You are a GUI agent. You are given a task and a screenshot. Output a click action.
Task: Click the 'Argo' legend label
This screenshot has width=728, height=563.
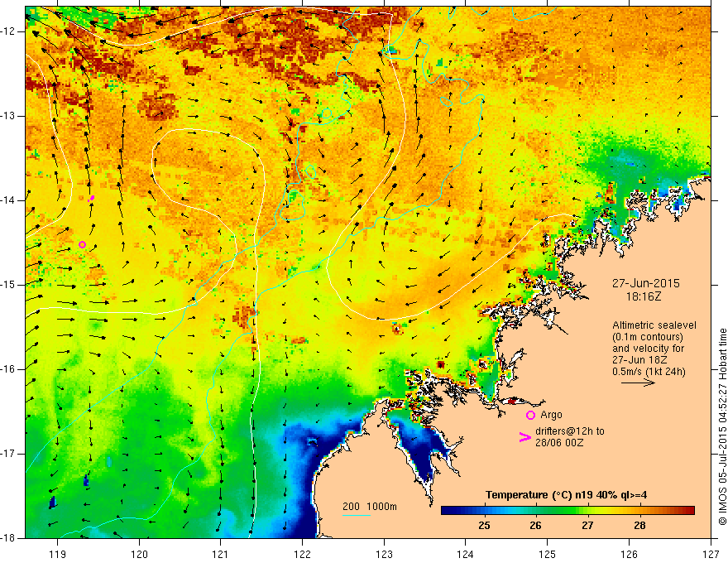pyautogui.click(x=551, y=415)
